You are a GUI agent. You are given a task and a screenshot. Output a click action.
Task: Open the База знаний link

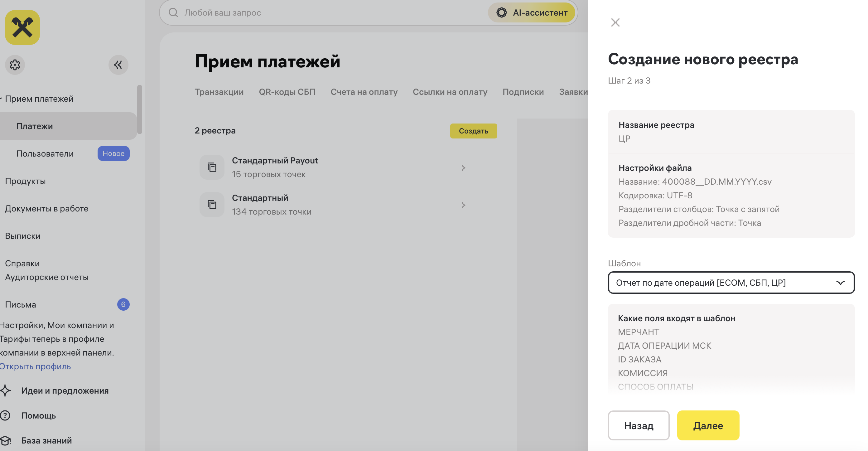click(46, 440)
